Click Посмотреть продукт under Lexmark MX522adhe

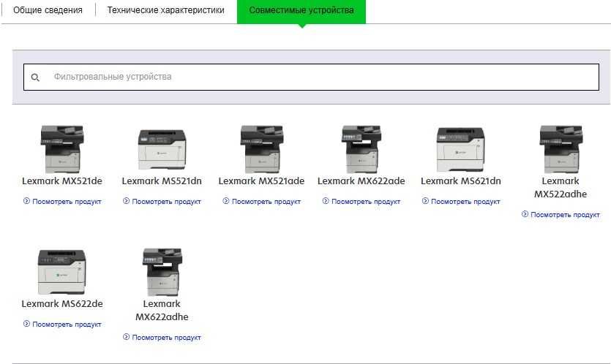pyautogui.click(x=561, y=214)
